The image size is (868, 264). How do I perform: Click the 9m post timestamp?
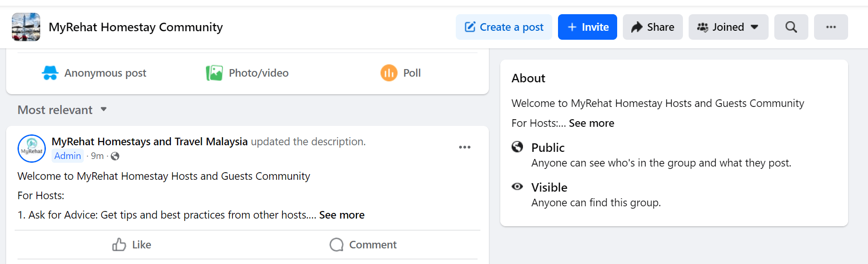click(x=97, y=156)
